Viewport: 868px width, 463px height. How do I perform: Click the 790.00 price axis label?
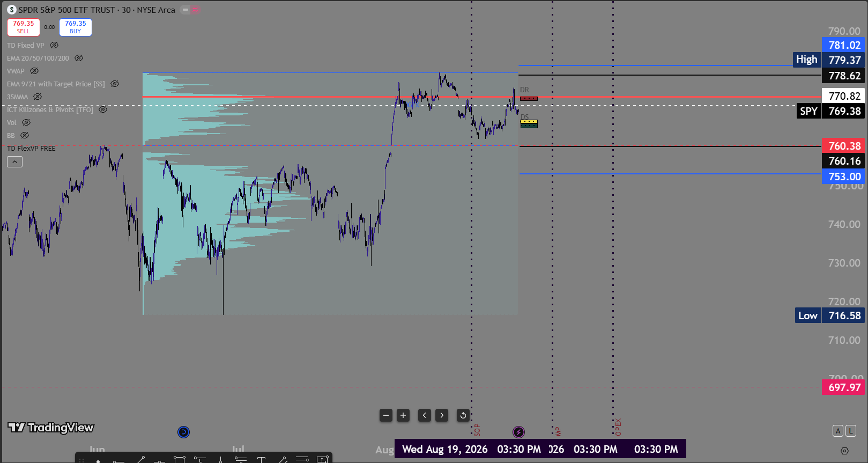(844, 31)
